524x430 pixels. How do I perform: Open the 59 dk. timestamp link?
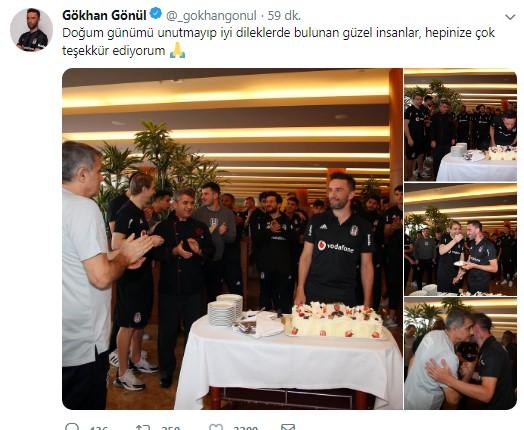point(284,16)
